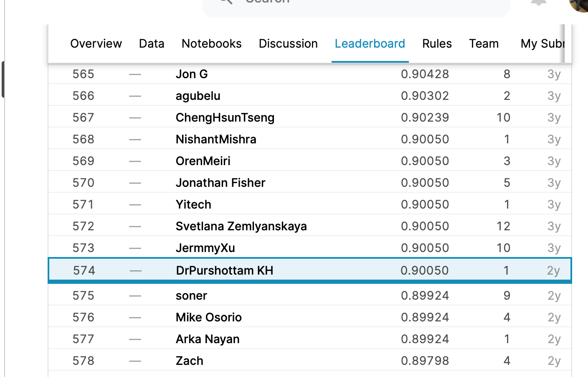
Task: Switch to the Data tab
Action: tap(152, 43)
